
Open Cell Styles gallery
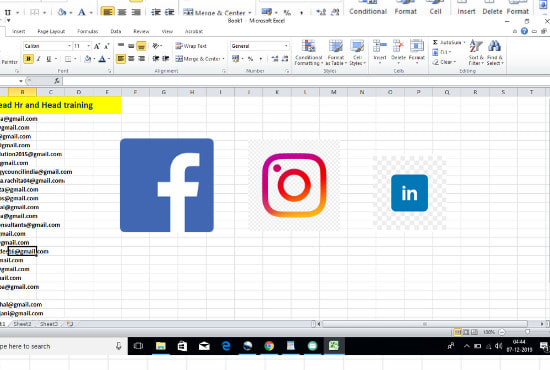point(357,53)
